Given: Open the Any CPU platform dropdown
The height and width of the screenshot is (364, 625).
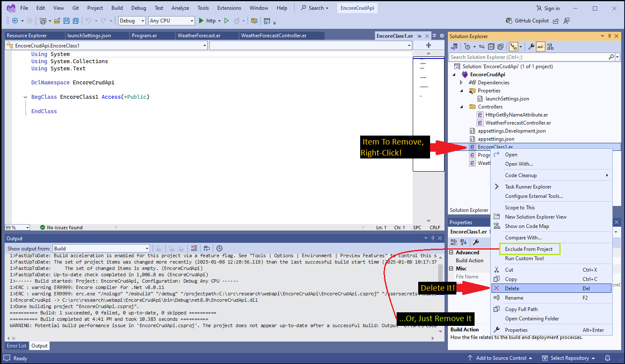Looking at the screenshot, I should pos(172,21).
